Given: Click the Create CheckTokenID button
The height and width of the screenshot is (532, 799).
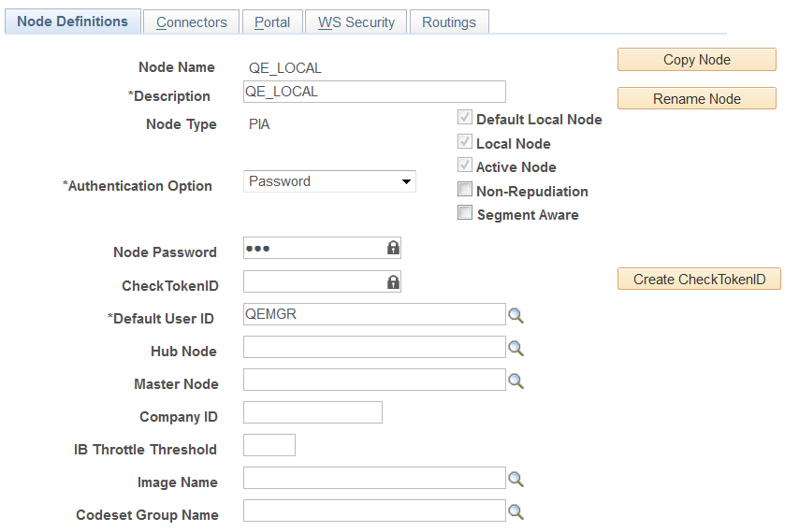Looking at the screenshot, I should click(x=699, y=279).
